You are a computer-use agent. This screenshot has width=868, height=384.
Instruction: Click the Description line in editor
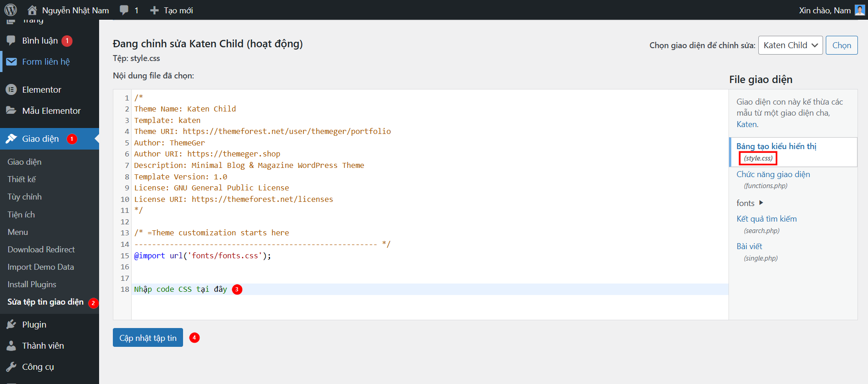249,165
